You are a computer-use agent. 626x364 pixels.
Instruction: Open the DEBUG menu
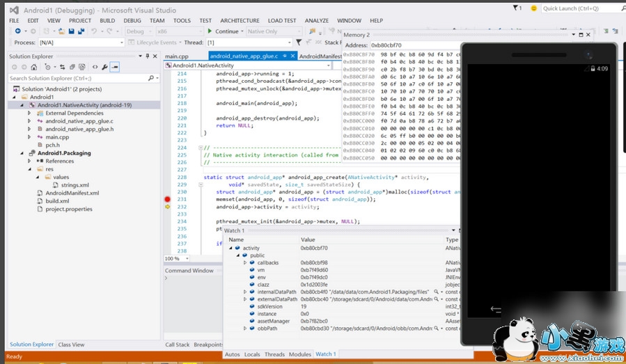click(132, 21)
